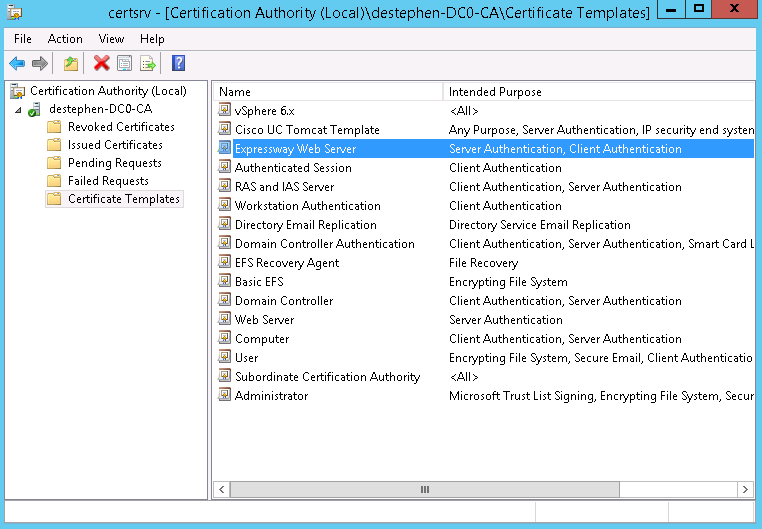This screenshot has height=529, width=762.
Task: Click the certsrv icon in title bar
Action: click(x=14, y=12)
